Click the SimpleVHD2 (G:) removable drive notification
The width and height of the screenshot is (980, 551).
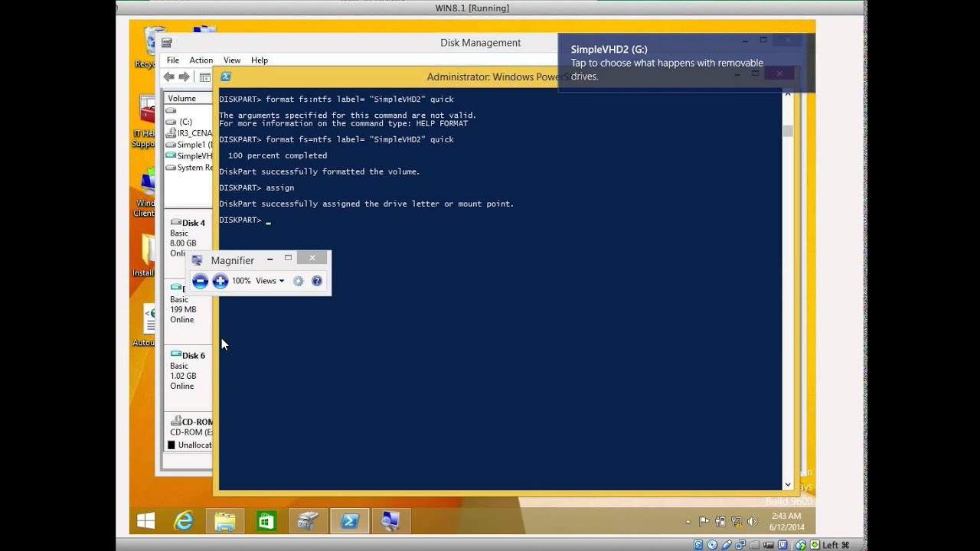685,63
